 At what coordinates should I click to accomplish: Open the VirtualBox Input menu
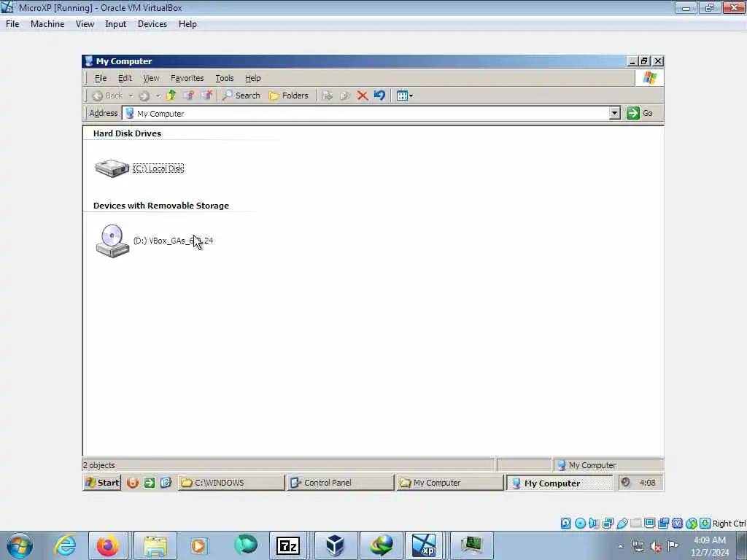pos(116,24)
